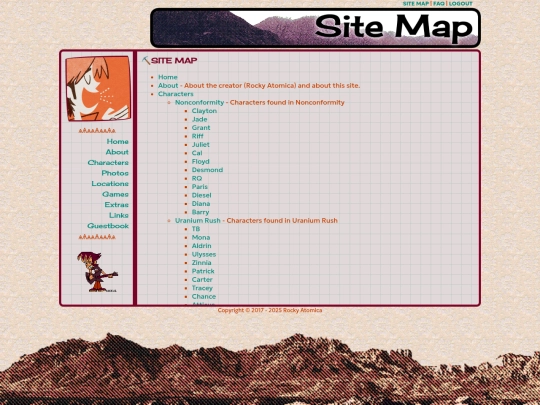Open RQ character page
540x405 pixels.
tap(197, 178)
